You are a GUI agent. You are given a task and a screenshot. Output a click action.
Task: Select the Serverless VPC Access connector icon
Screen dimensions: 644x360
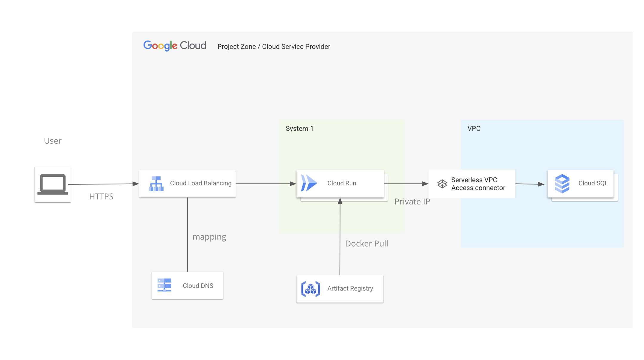pyautogui.click(x=442, y=184)
